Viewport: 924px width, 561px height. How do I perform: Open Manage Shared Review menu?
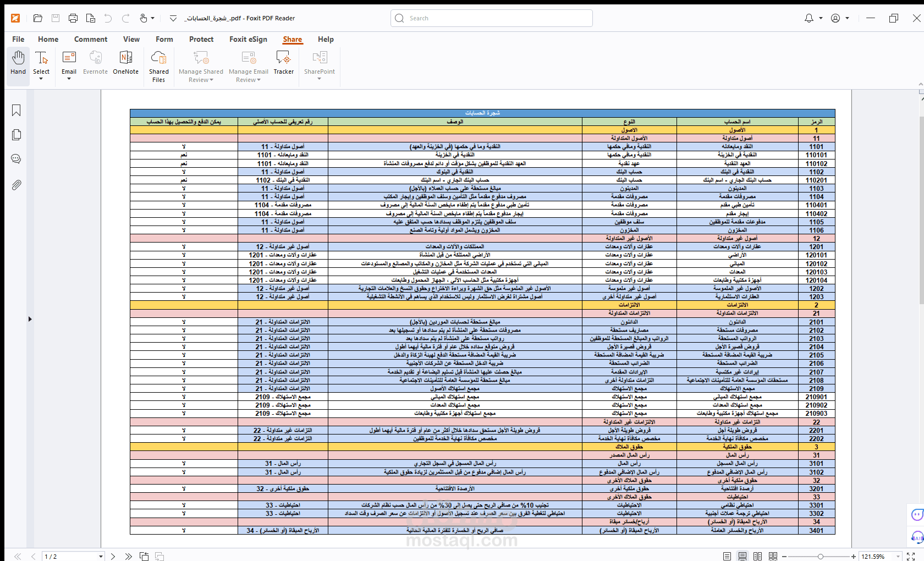point(201,66)
